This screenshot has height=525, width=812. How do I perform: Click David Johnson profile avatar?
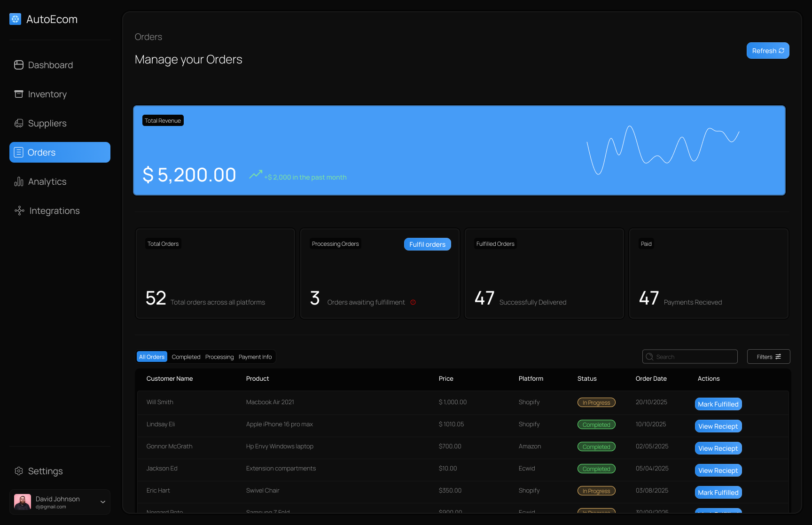point(23,502)
